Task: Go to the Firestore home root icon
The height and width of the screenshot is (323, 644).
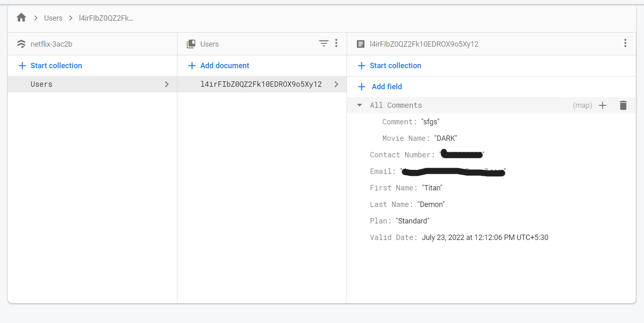Action: click(x=22, y=18)
